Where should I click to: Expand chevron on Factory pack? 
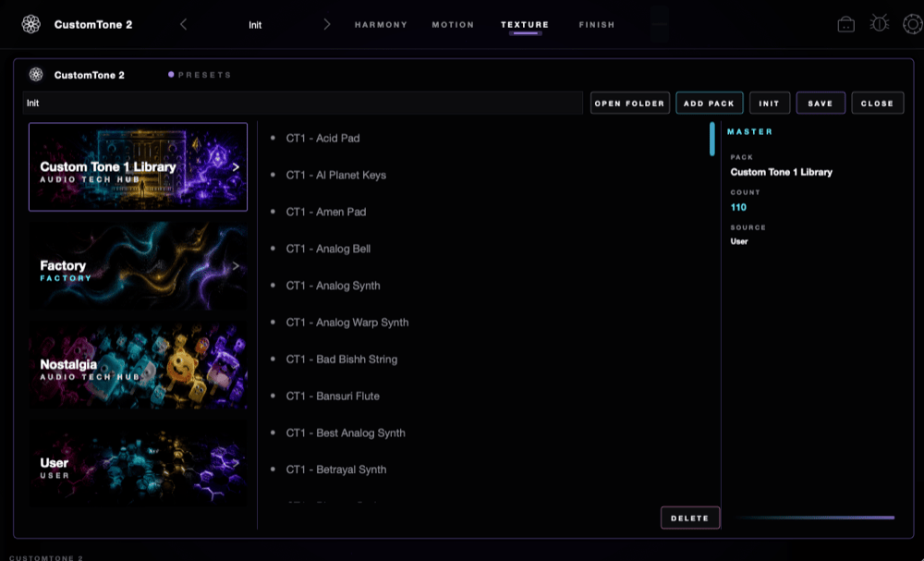(x=236, y=266)
